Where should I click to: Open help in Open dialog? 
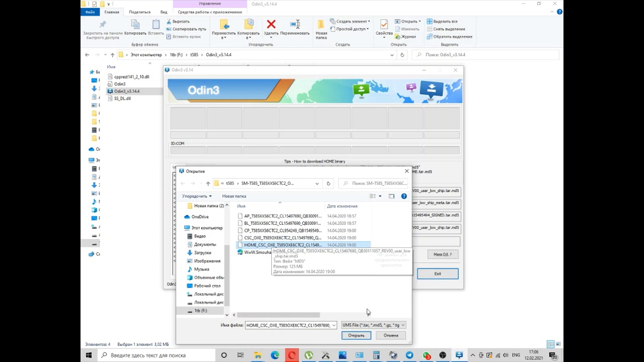tap(404, 196)
